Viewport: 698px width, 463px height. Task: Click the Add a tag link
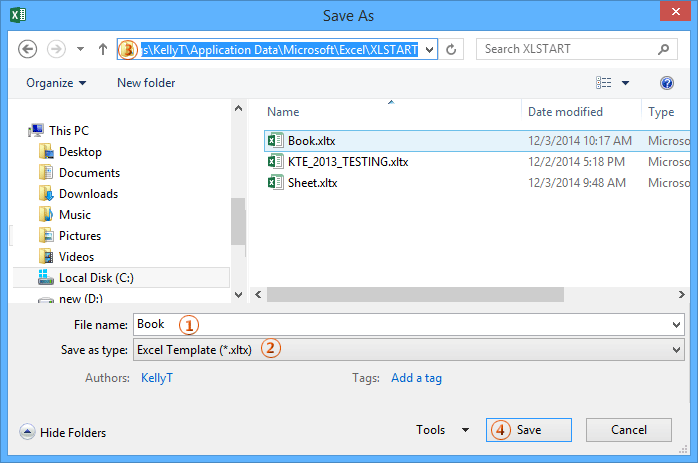click(x=416, y=378)
